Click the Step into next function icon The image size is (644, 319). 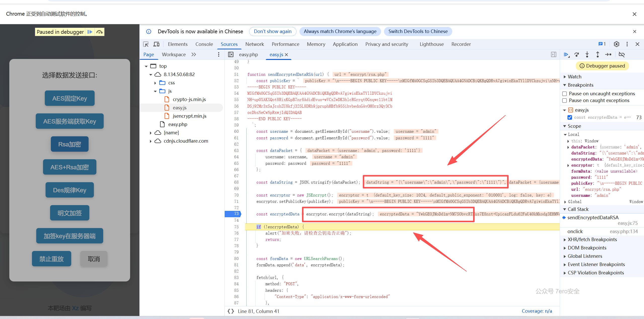(587, 54)
